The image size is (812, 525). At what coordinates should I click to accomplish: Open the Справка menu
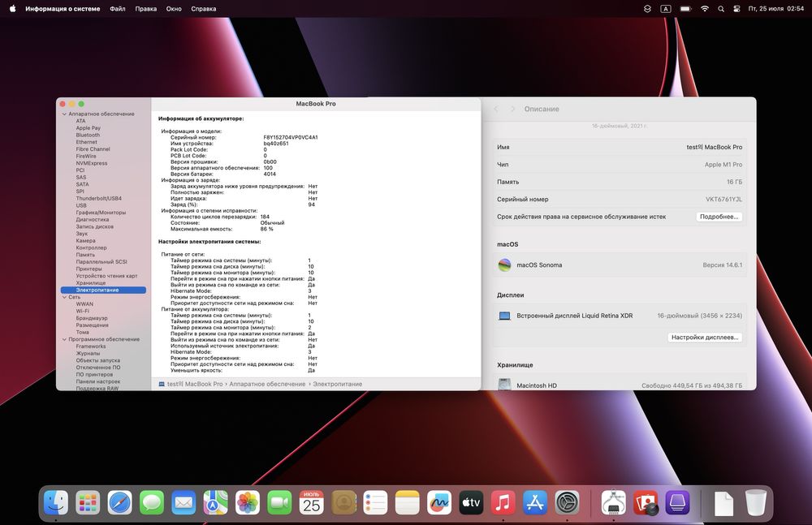click(x=204, y=9)
